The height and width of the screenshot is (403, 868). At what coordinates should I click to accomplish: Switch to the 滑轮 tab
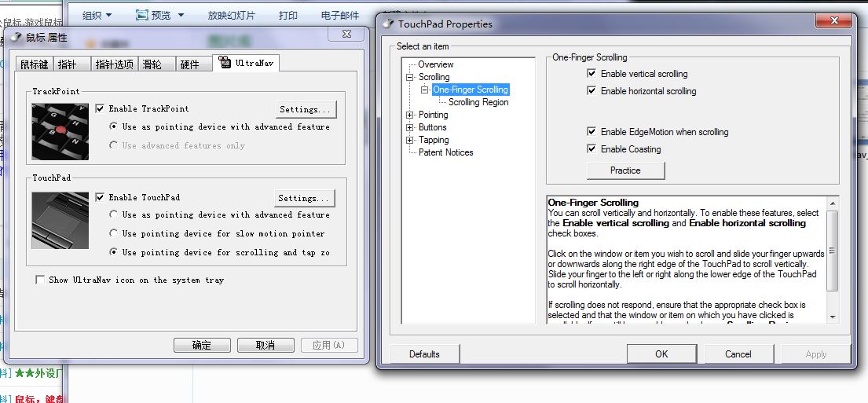pyautogui.click(x=152, y=64)
